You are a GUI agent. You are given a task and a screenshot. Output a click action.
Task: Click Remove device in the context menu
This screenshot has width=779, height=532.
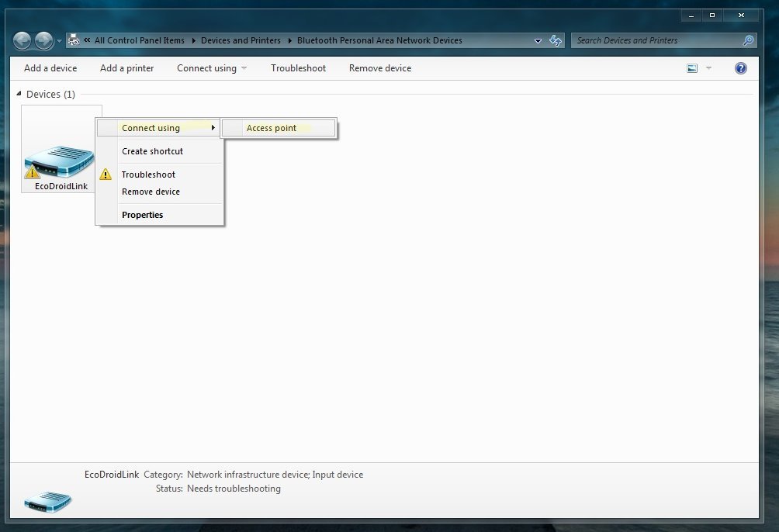coord(151,192)
